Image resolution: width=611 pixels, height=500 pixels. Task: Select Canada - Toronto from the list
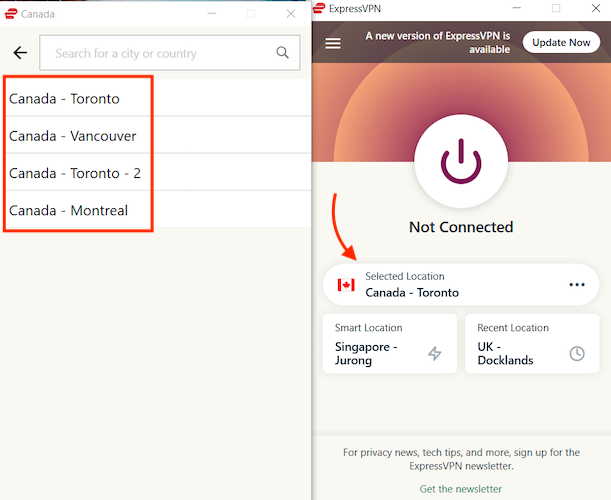[155, 98]
